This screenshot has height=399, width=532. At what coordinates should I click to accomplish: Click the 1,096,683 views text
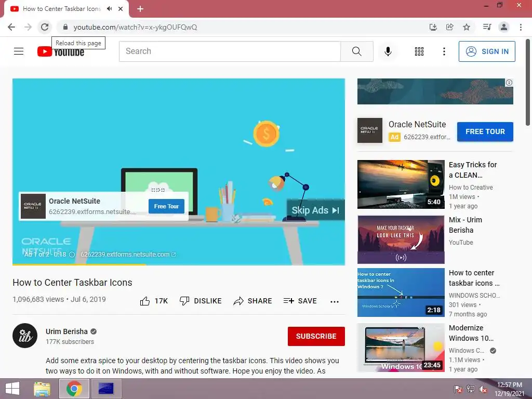click(38, 299)
